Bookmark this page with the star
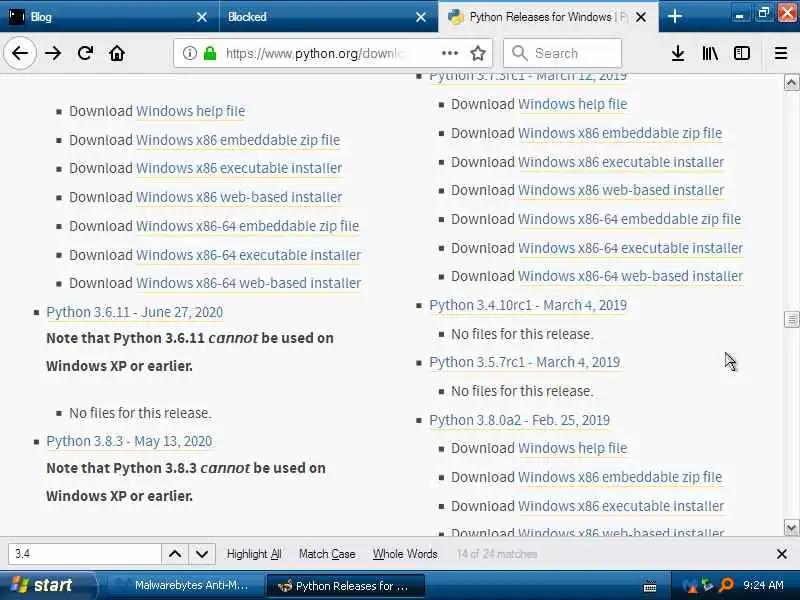The width and height of the screenshot is (800, 600). click(x=478, y=53)
